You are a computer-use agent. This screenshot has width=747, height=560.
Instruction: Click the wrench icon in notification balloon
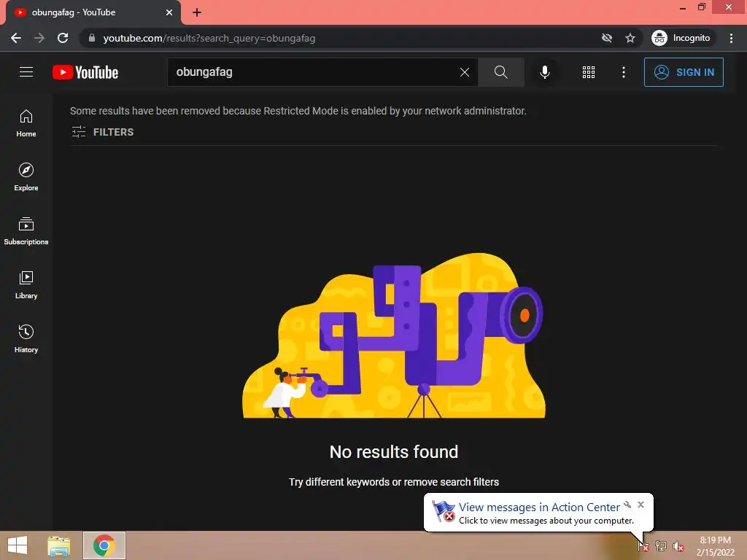point(627,505)
